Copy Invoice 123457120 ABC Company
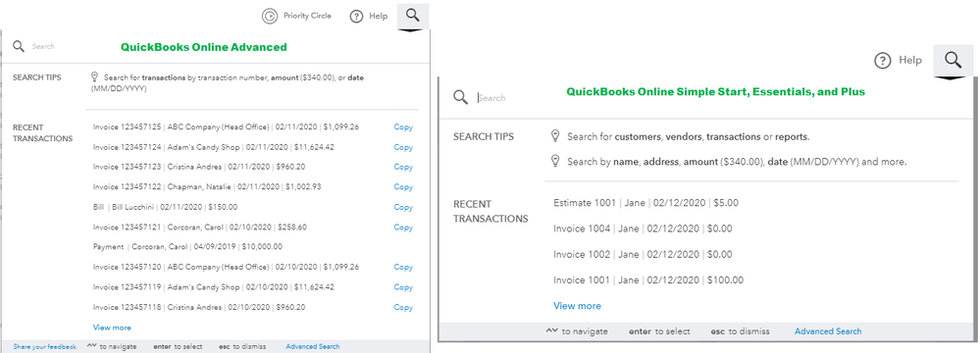The height and width of the screenshot is (353, 980). [403, 267]
